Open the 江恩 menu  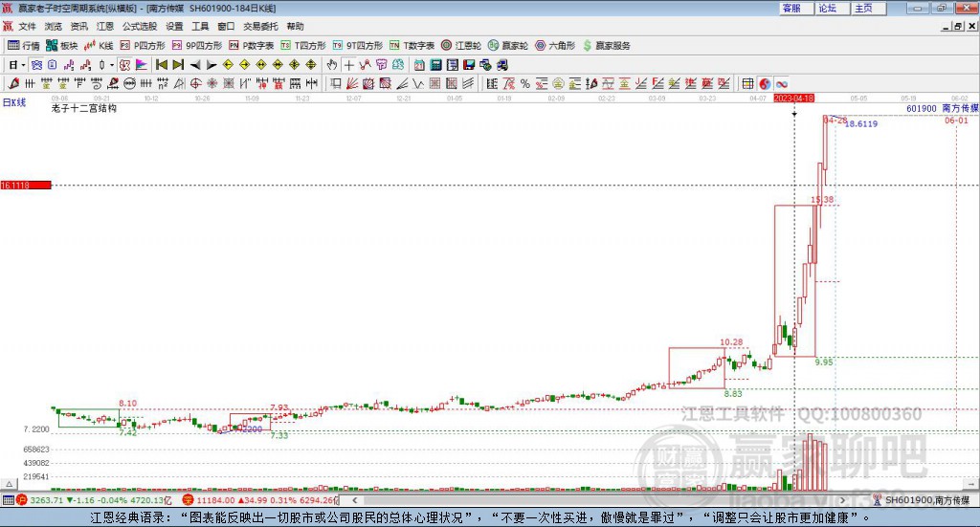105,26
